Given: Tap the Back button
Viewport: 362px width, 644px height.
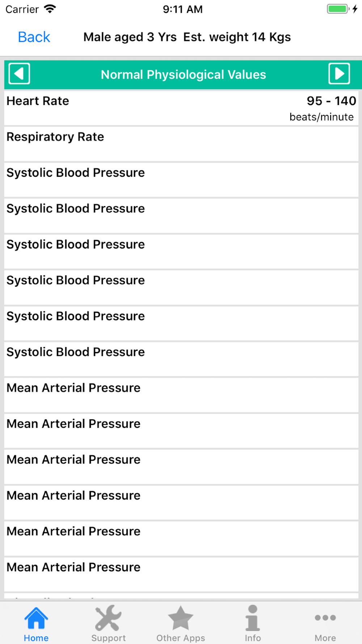Looking at the screenshot, I should point(34,37).
